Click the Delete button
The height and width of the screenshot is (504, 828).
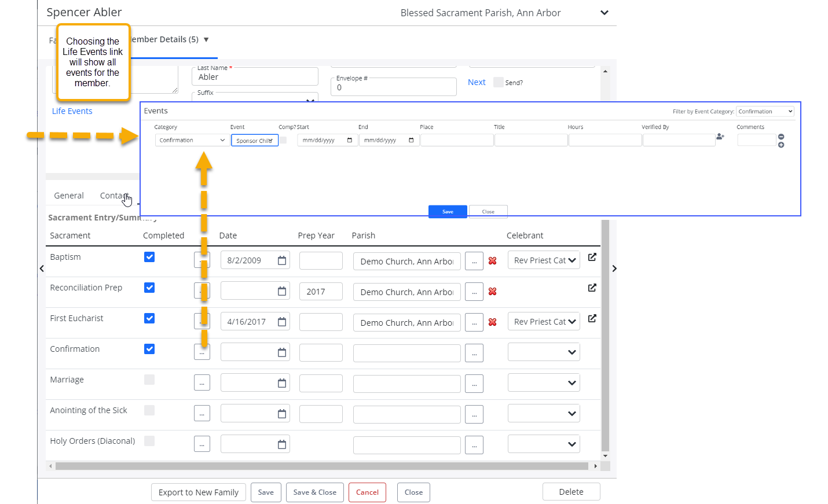571,492
